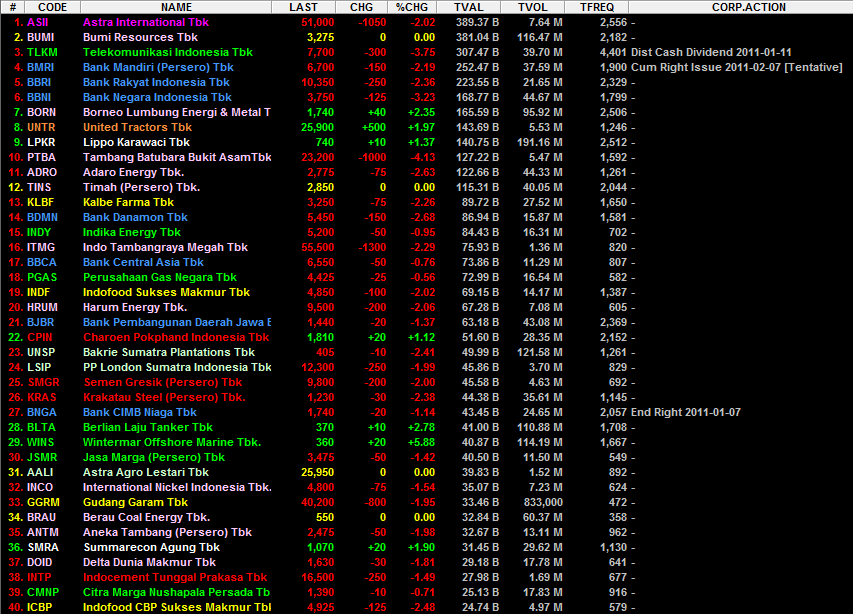Select Bank Negara Indonesia Tbk name
This screenshot has width=853, height=614.
157,97
